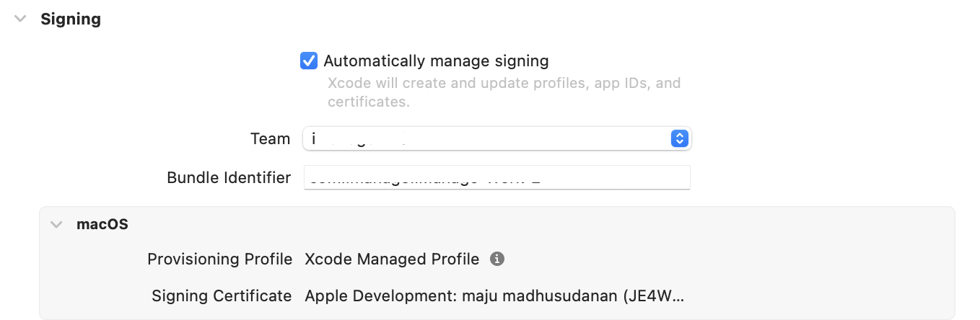The width and height of the screenshot is (980, 320).
Task: Click the Apple Development signing certificate value
Action: coord(494,295)
